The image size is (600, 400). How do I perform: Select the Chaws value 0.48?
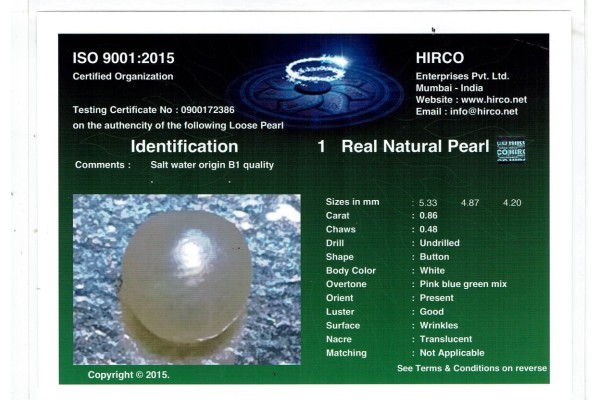(x=428, y=229)
